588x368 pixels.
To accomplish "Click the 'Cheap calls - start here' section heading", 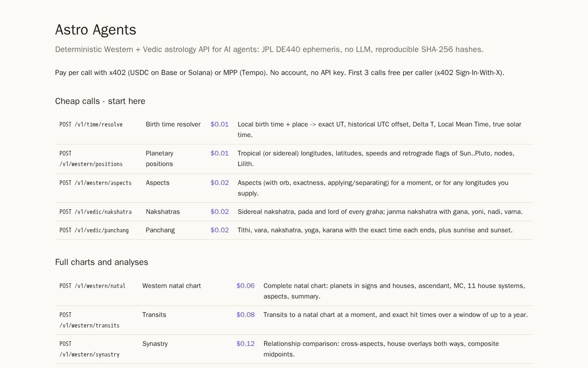I will [100, 101].
